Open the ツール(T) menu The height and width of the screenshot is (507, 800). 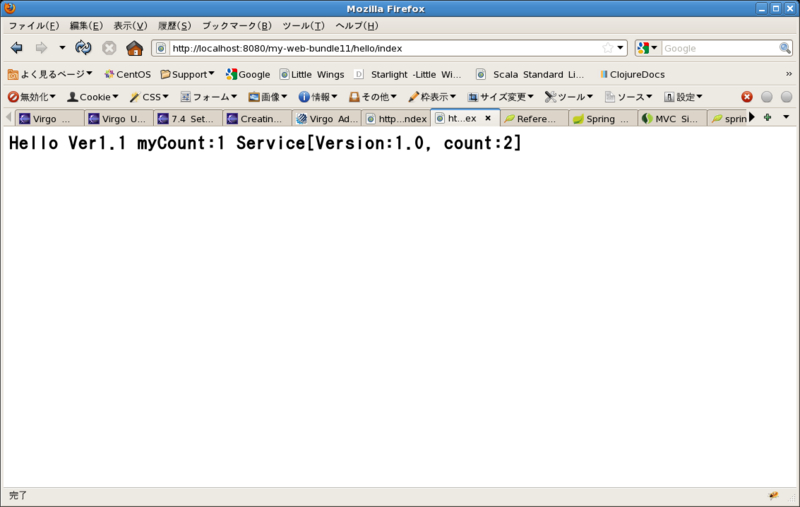click(x=304, y=26)
